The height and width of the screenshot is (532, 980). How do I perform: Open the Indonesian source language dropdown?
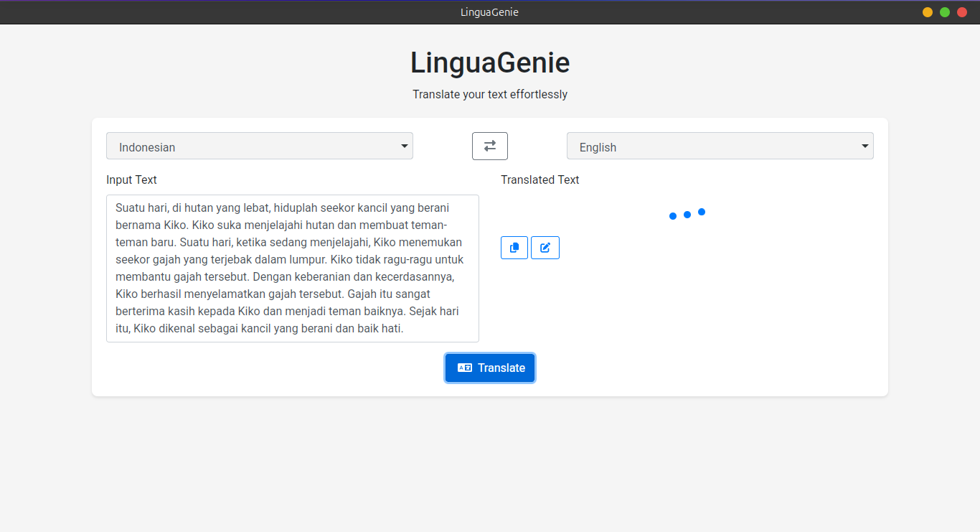[x=260, y=146]
